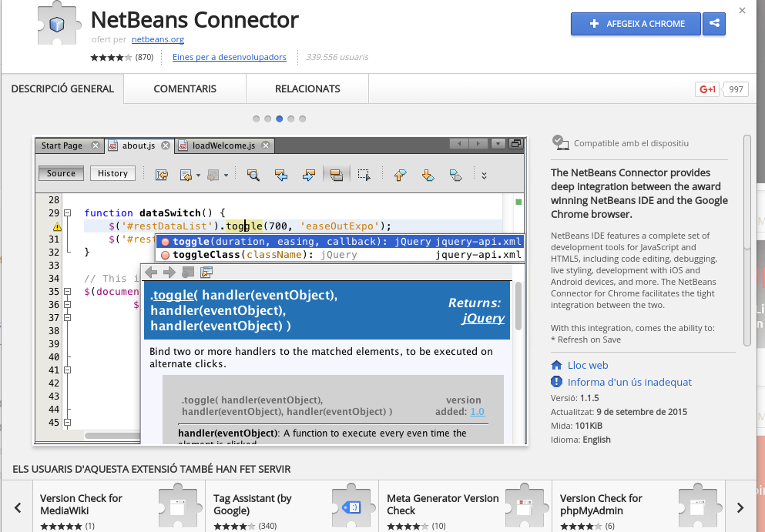Viewport: 765px width, 532px height.
Task: Collapse the code fold at line 45
Action: tap(68, 423)
